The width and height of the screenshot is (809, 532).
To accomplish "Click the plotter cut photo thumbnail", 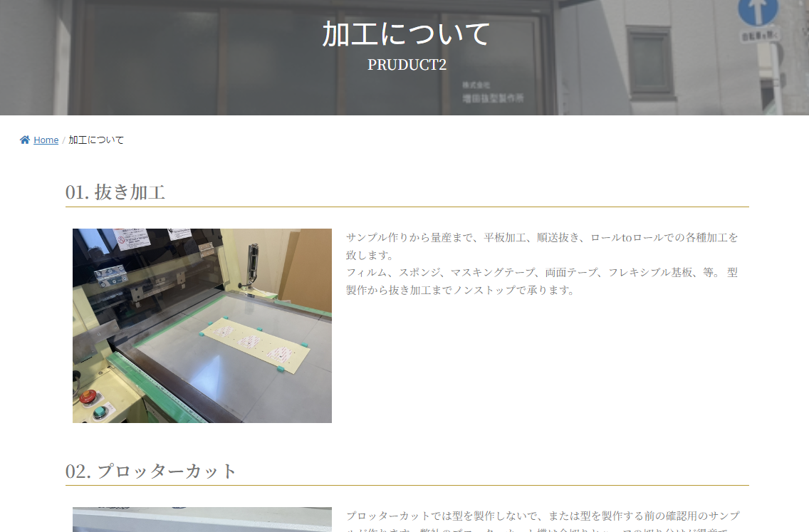I will click(202, 520).
